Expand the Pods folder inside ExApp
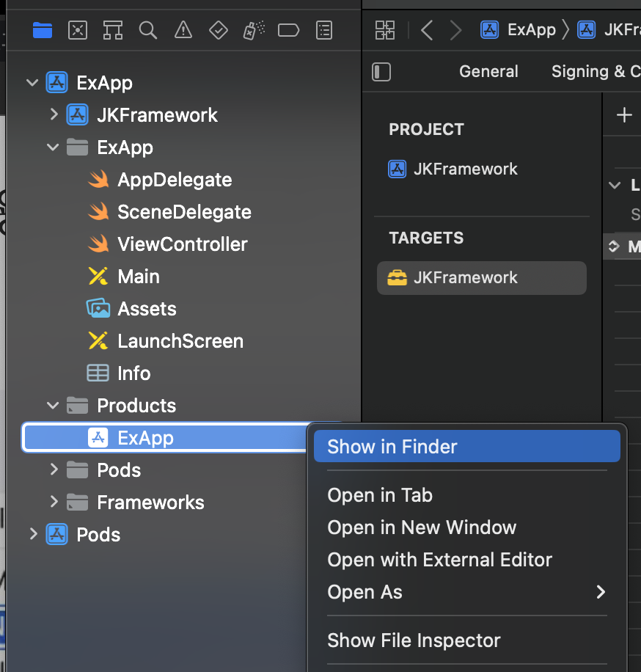Screen dimensions: 641x672 (54, 470)
